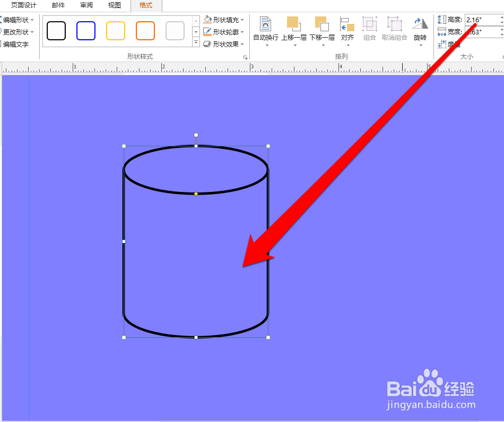Image resolution: width=504 pixels, height=422 pixels.
Task: Click the 宽度 width input field
Action: (483, 32)
